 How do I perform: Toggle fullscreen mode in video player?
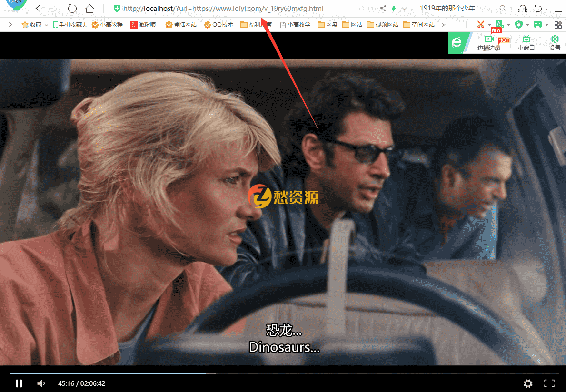tap(549, 383)
